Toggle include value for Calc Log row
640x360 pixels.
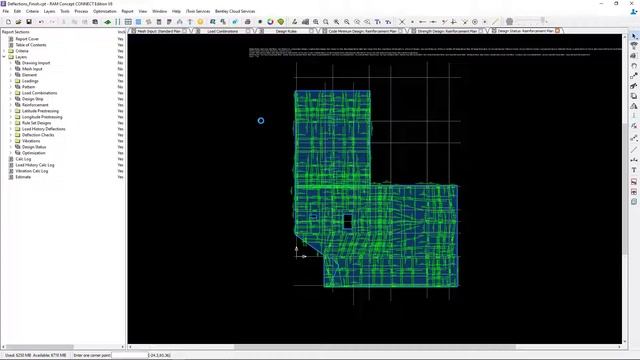click(120, 159)
